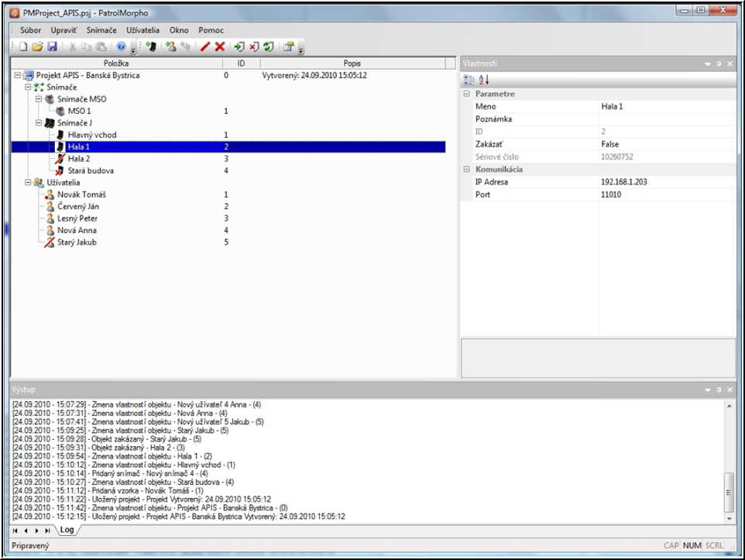Screen dimensions: 745x560
Task: Click the add new user toolbar icon
Action: click(171, 47)
